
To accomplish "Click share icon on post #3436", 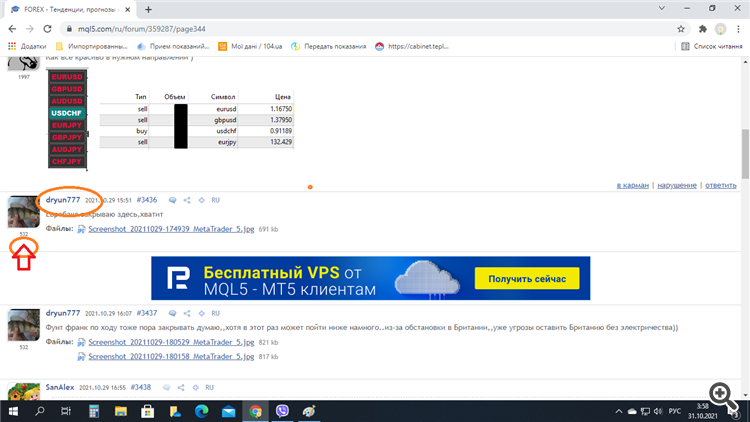I will point(187,200).
